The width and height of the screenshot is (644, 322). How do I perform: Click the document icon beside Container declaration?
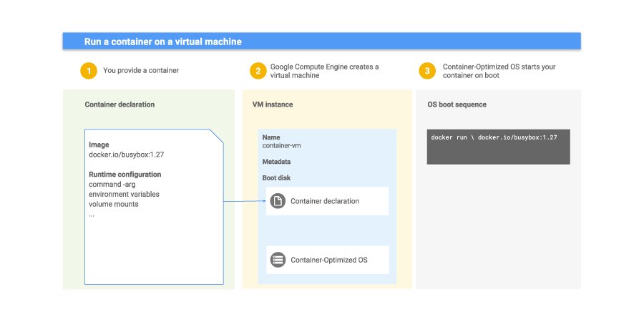(x=278, y=201)
